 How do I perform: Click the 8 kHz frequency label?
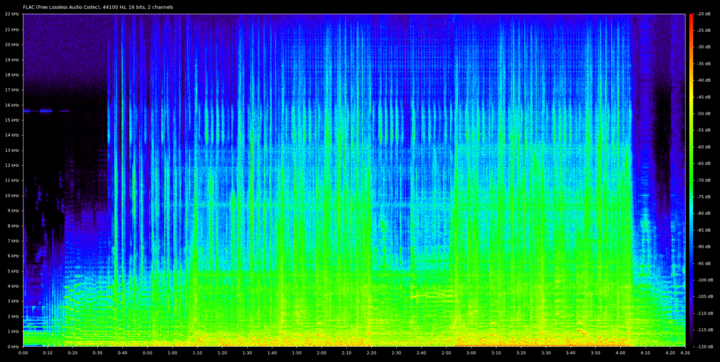click(x=12, y=226)
